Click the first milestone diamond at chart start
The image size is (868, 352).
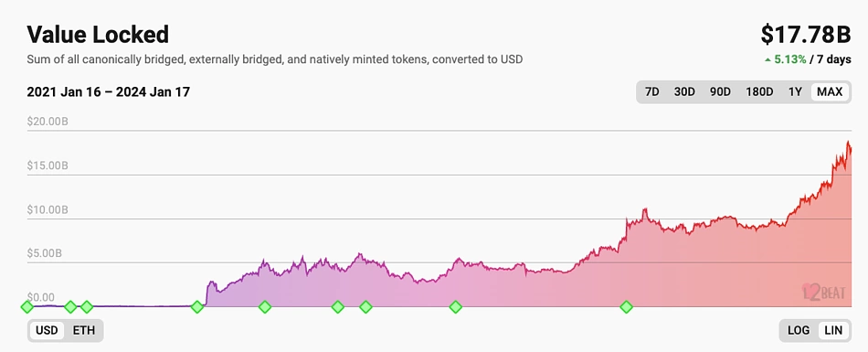[x=26, y=306]
